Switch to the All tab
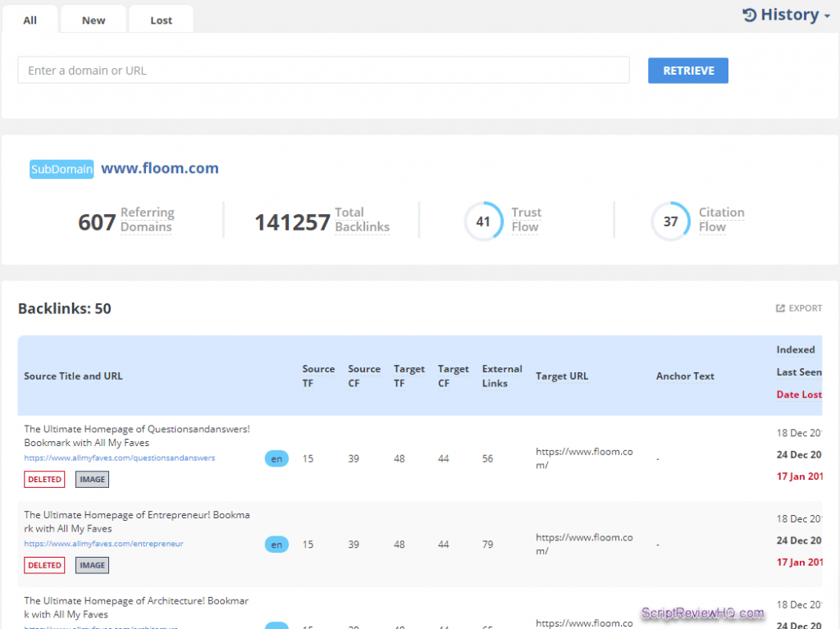Screen dimensions: 840x629 click(x=30, y=21)
